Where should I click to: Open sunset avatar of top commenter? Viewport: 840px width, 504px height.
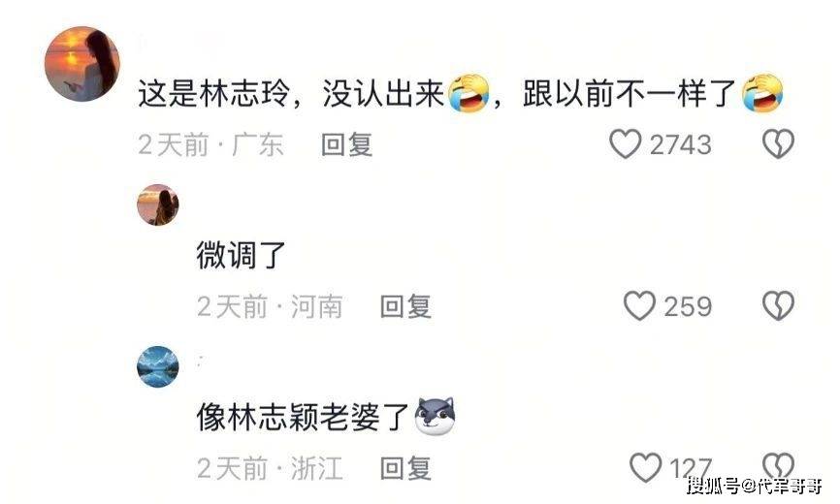click(x=82, y=63)
